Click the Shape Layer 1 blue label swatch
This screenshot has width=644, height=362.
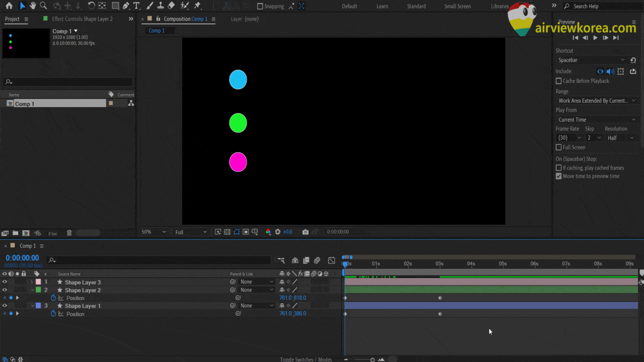coord(39,306)
